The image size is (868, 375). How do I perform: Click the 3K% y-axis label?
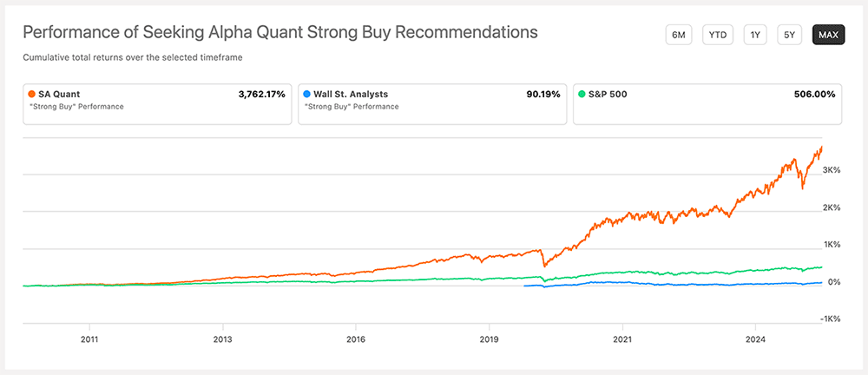[x=832, y=170]
